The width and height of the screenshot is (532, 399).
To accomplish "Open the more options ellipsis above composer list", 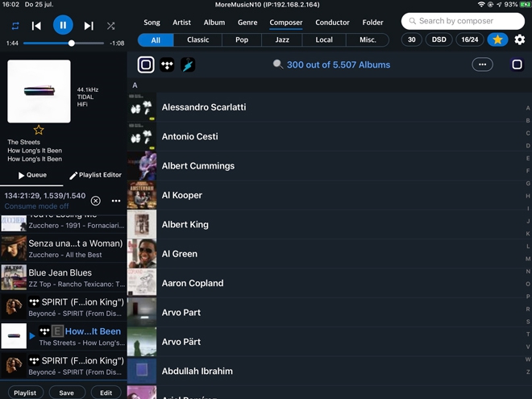I will point(482,64).
